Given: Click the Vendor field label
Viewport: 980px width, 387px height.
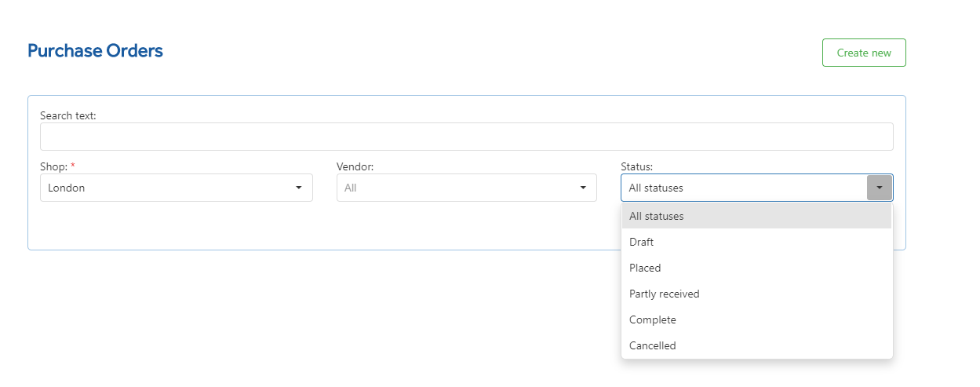Looking at the screenshot, I should [355, 166].
